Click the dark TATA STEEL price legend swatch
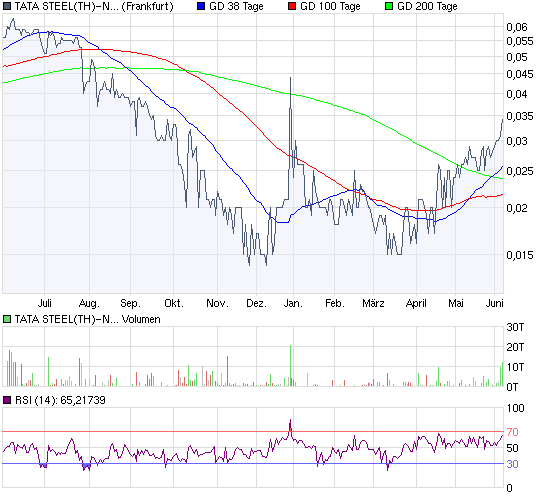This screenshot has height=496, width=545. (x=7, y=6)
